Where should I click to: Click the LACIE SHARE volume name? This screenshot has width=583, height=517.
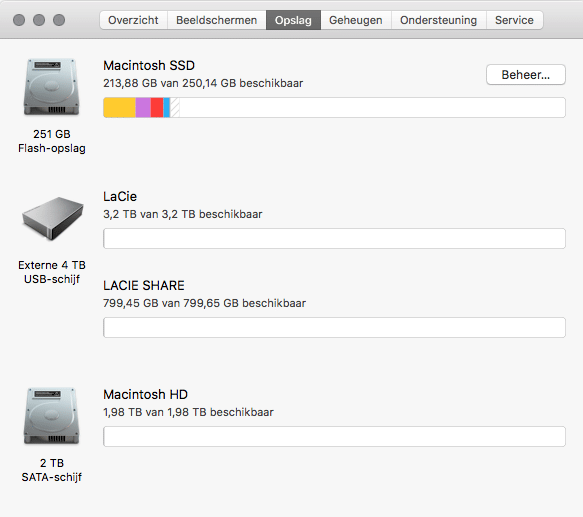click(x=144, y=286)
